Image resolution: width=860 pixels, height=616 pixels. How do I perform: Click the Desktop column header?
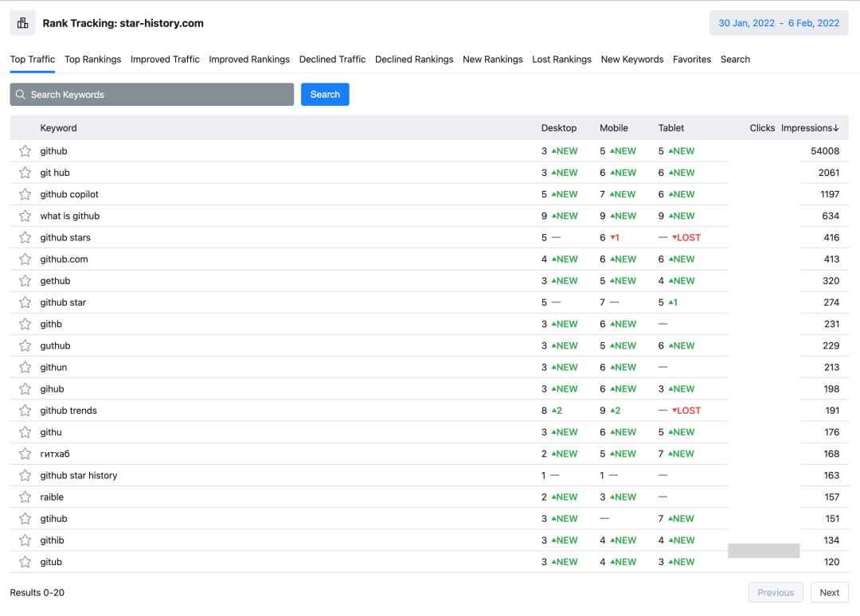pyautogui.click(x=559, y=127)
